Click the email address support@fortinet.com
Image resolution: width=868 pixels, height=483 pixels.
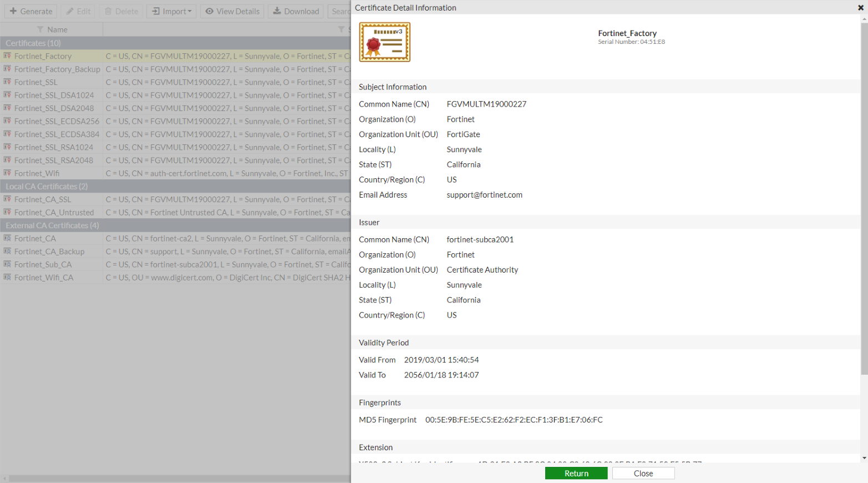pos(484,195)
